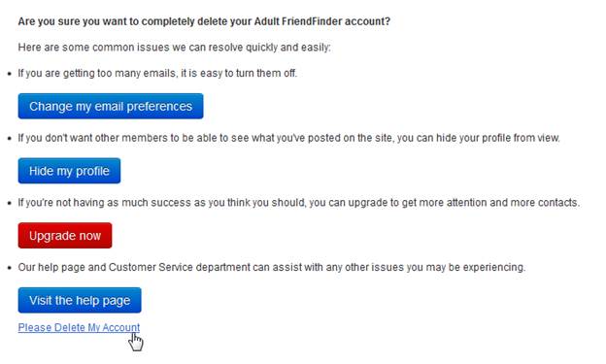The image size is (606, 364).
Task: Click the 'not having as much success' sentence
Action: [299, 203]
